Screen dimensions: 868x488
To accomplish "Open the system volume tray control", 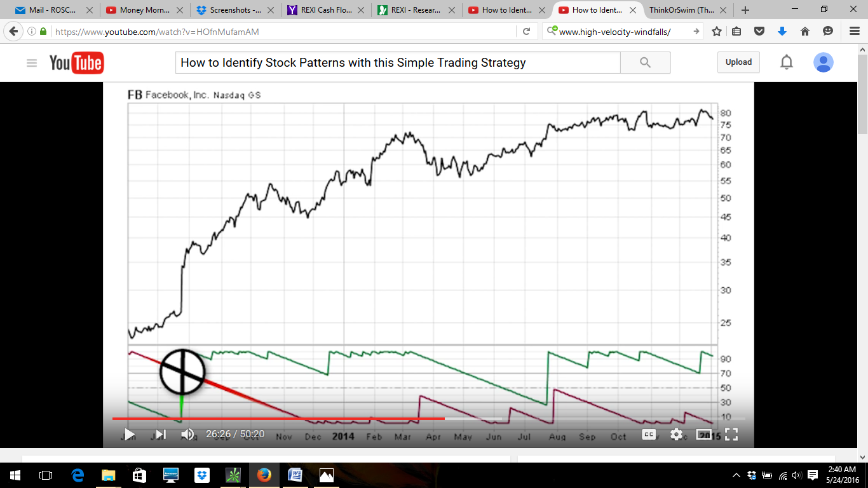I will [x=797, y=475].
